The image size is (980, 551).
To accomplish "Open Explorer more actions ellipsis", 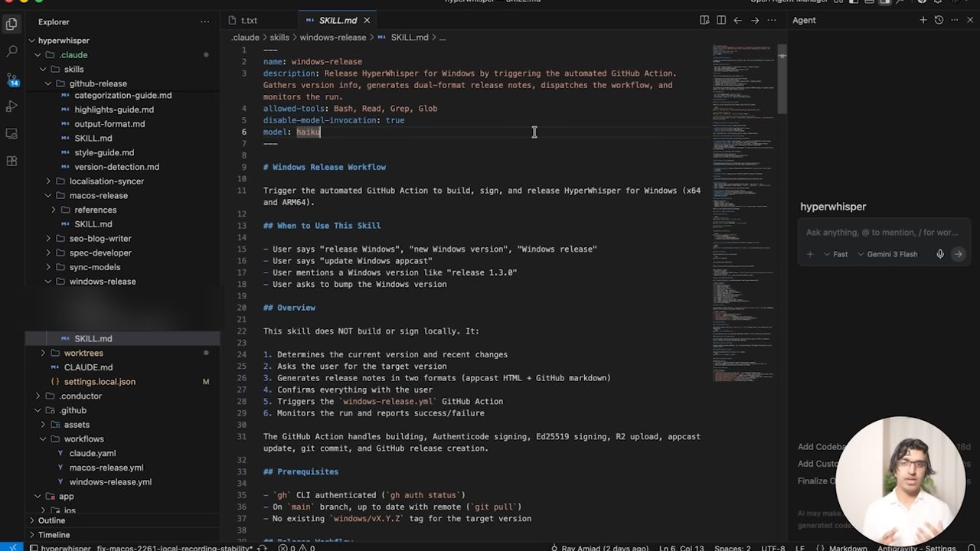I will tap(204, 22).
